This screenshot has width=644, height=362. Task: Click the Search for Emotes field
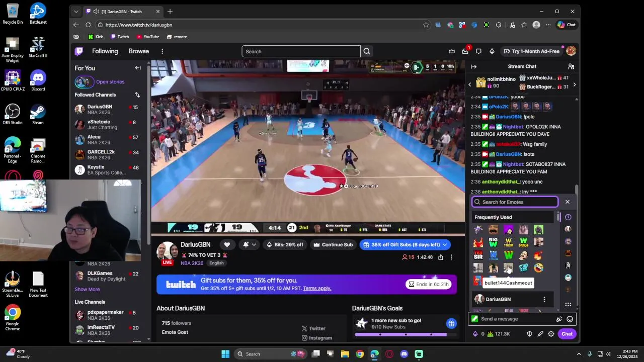515,202
